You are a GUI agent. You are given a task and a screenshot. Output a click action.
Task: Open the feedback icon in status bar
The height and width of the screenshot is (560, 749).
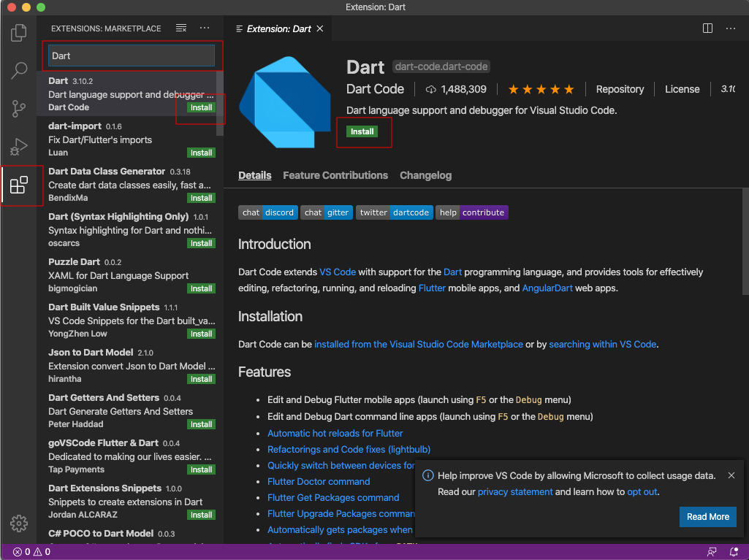point(712,552)
